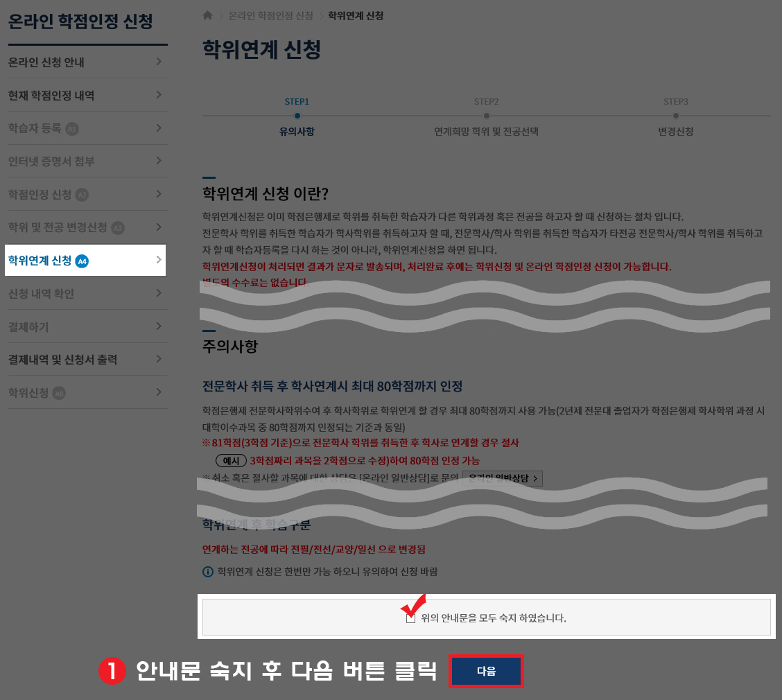782x700 pixels.
Task: Click 학위연계 신청 breadcrumb text
Action: pyautogui.click(x=356, y=16)
